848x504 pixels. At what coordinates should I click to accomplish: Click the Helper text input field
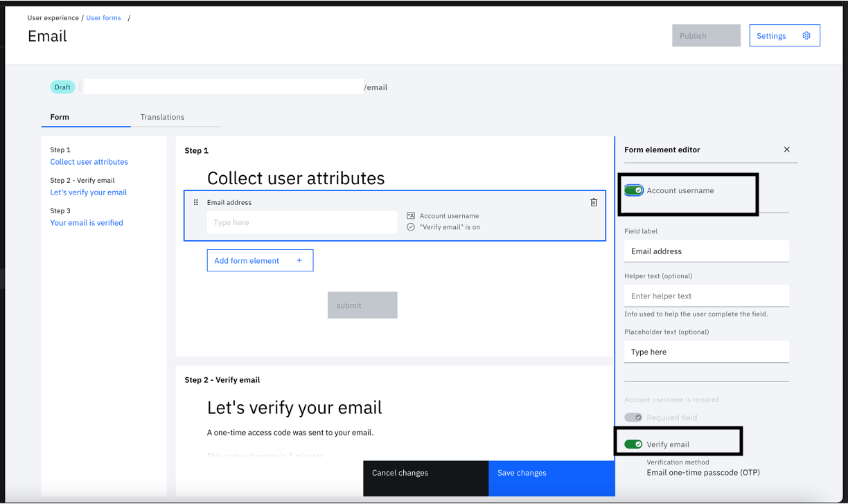point(707,296)
